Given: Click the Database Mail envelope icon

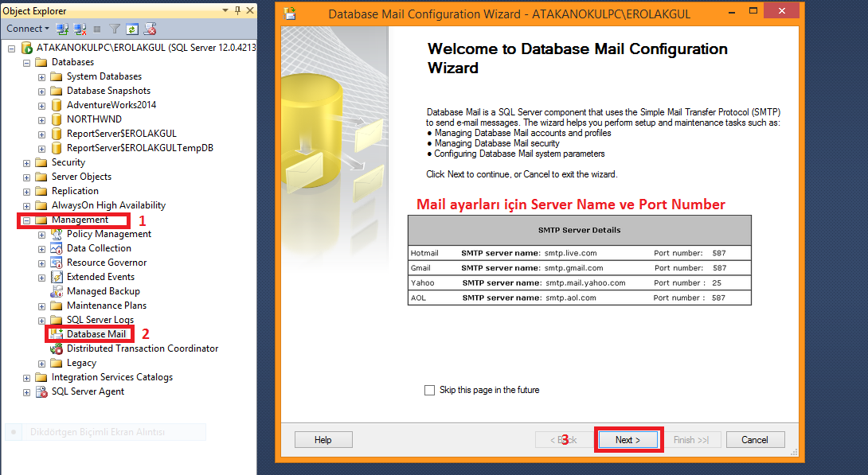Looking at the screenshot, I should (57, 334).
